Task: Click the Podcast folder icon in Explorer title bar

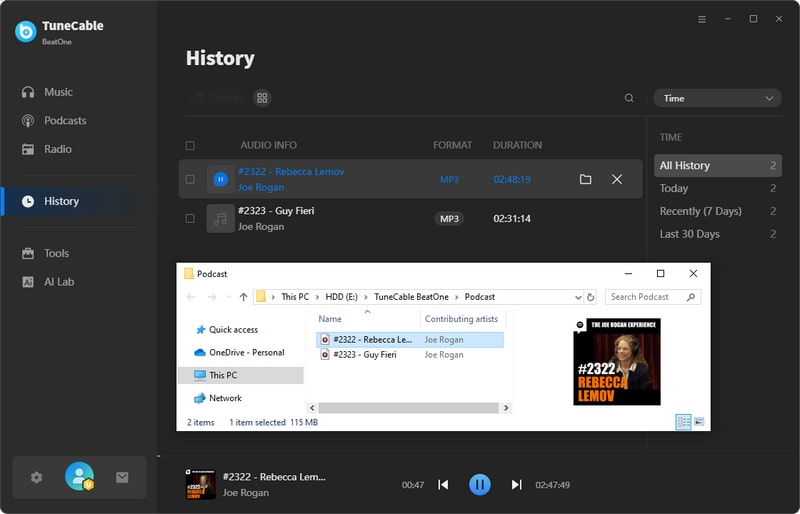Action: tap(188, 274)
